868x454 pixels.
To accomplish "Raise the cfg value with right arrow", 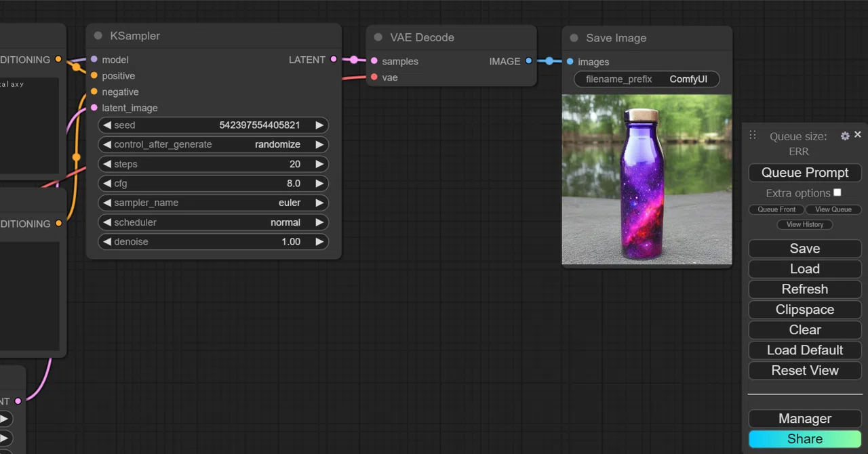I will pyautogui.click(x=319, y=184).
